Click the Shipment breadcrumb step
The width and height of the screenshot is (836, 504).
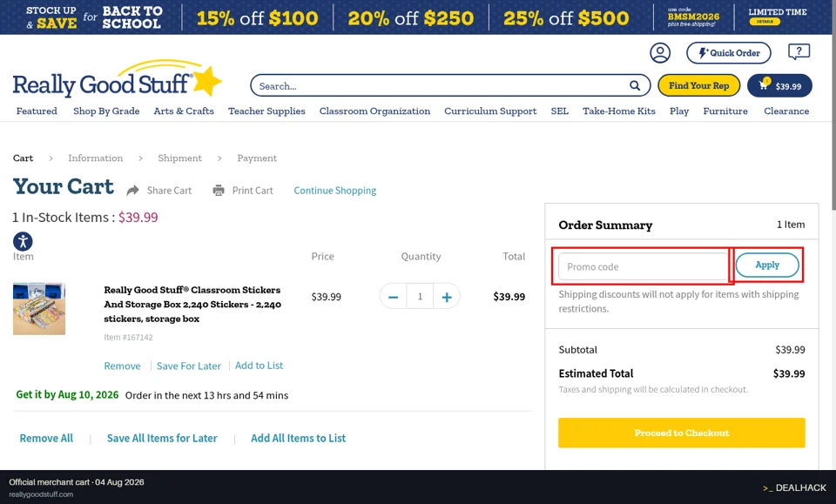click(179, 158)
